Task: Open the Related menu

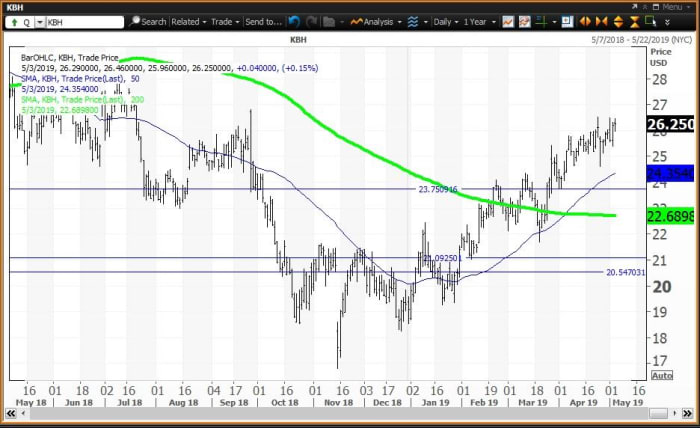Action: (x=187, y=21)
